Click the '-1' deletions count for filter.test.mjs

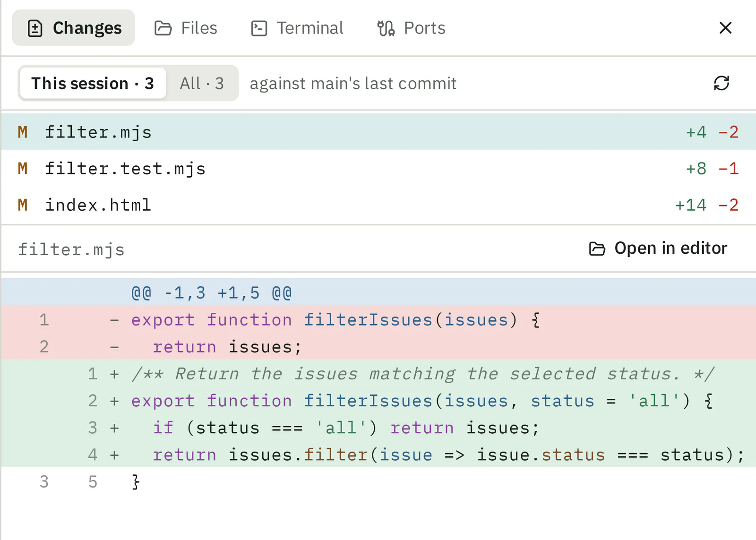728,168
